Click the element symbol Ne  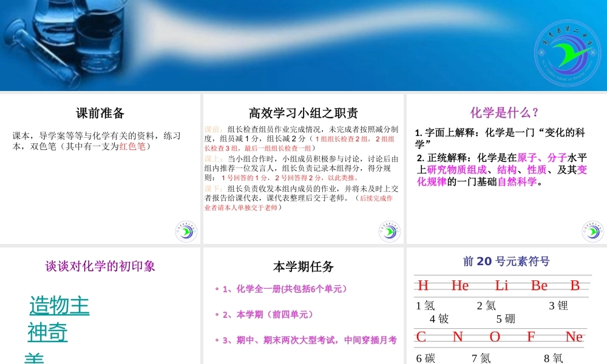point(574,337)
